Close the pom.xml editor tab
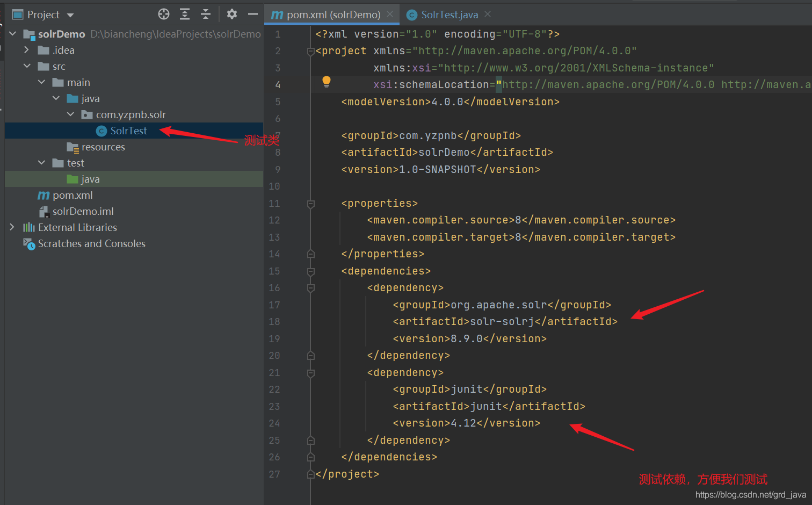Image resolution: width=812 pixels, height=505 pixels. (390, 14)
